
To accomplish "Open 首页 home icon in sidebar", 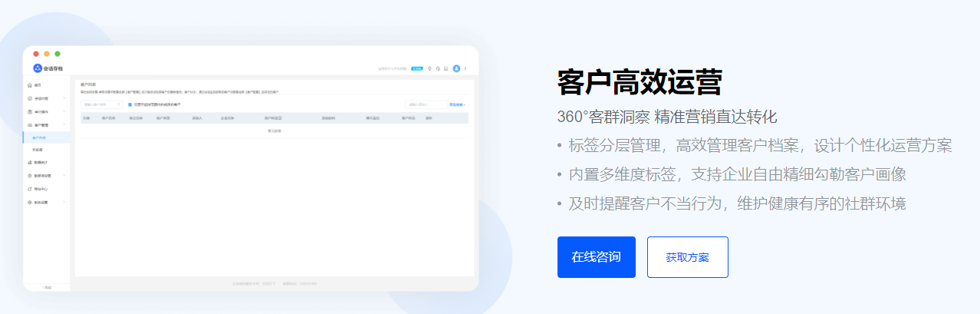I will pyautogui.click(x=30, y=84).
